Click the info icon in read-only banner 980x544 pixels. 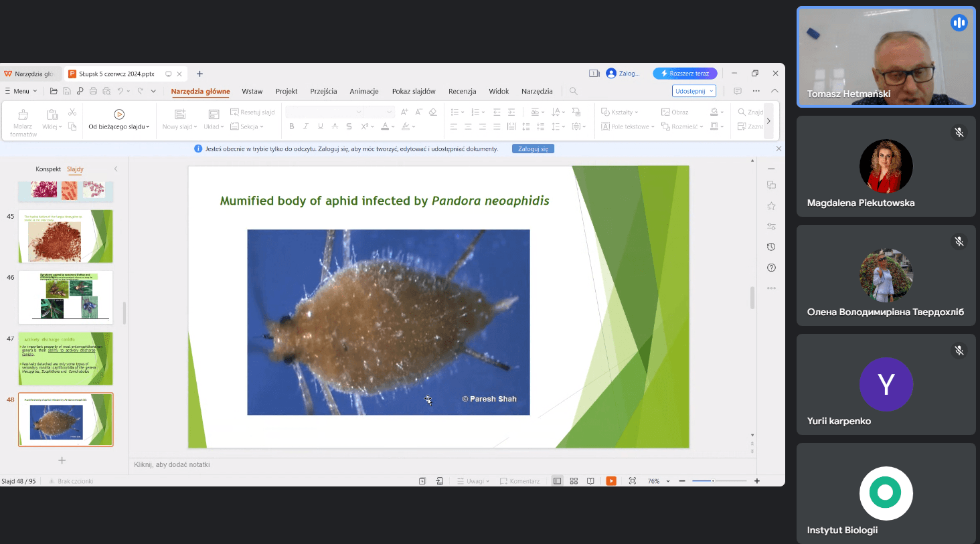point(198,149)
